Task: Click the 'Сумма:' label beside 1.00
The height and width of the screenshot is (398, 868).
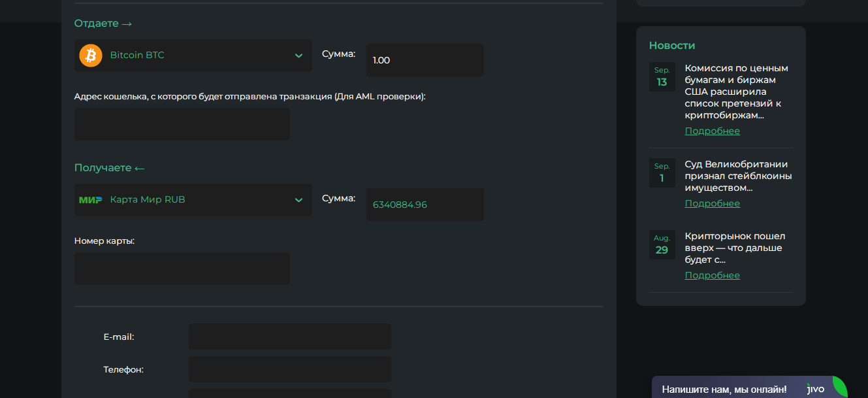Action: click(339, 54)
